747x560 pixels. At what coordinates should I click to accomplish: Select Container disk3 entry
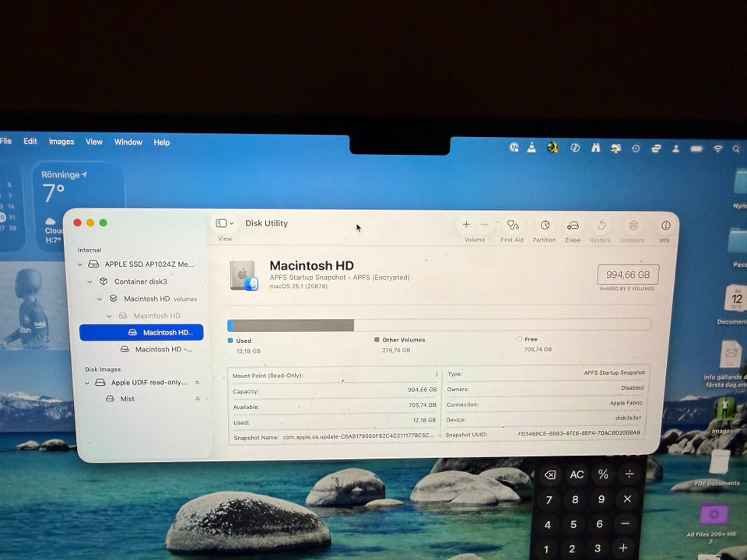click(x=133, y=282)
